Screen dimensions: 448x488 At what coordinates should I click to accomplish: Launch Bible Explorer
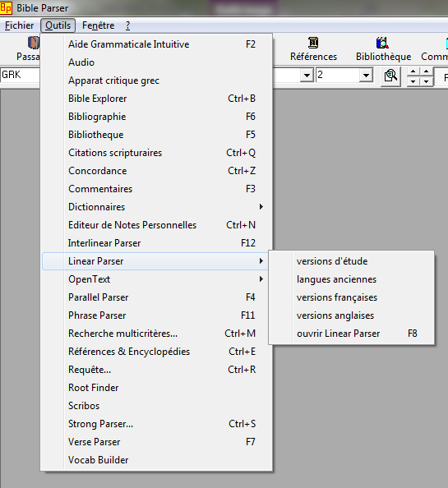[157, 99]
